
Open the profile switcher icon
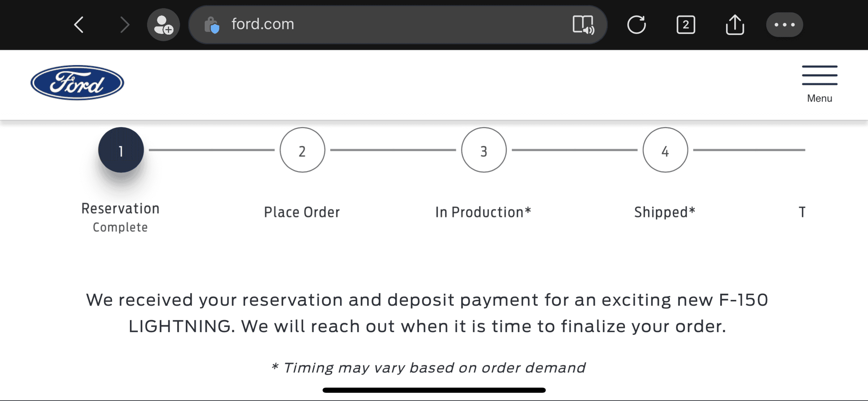tap(163, 25)
